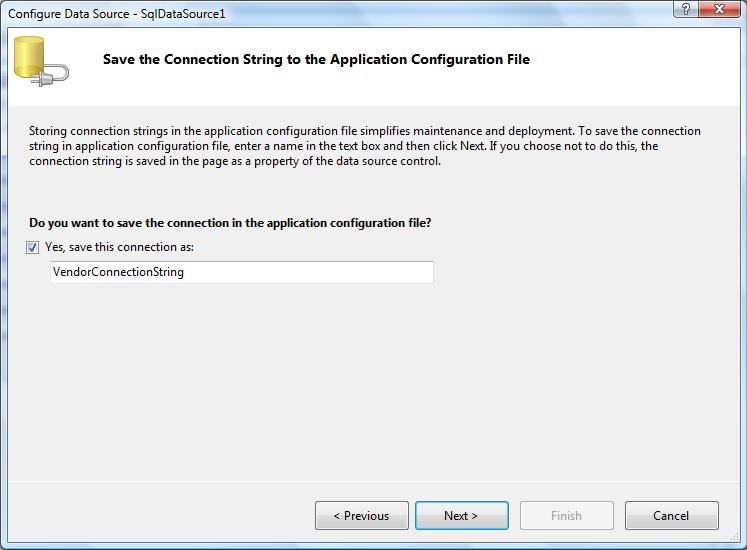
Task: Click the disabled Finish button
Action: 566,516
